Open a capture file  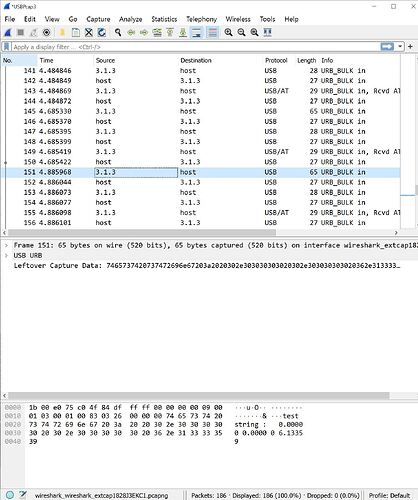(62, 32)
